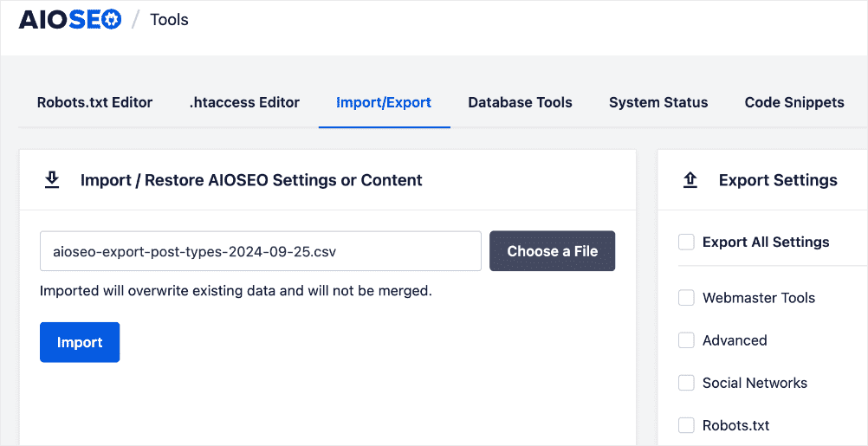Click the Choose a File button
The image size is (868, 446).
pos(553,251)
